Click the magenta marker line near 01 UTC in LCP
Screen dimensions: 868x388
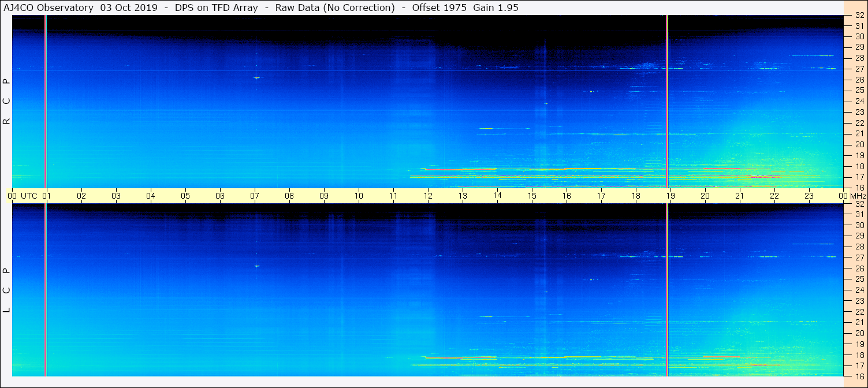46,290
